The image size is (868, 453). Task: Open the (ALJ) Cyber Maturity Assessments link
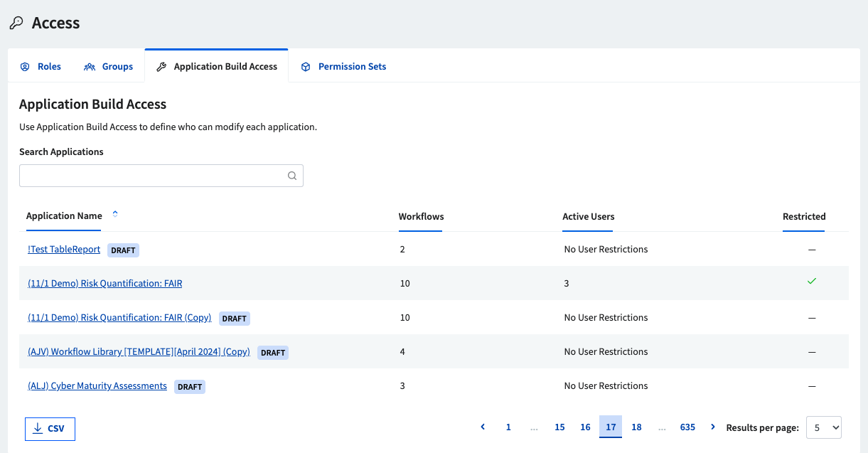point(97,386)
